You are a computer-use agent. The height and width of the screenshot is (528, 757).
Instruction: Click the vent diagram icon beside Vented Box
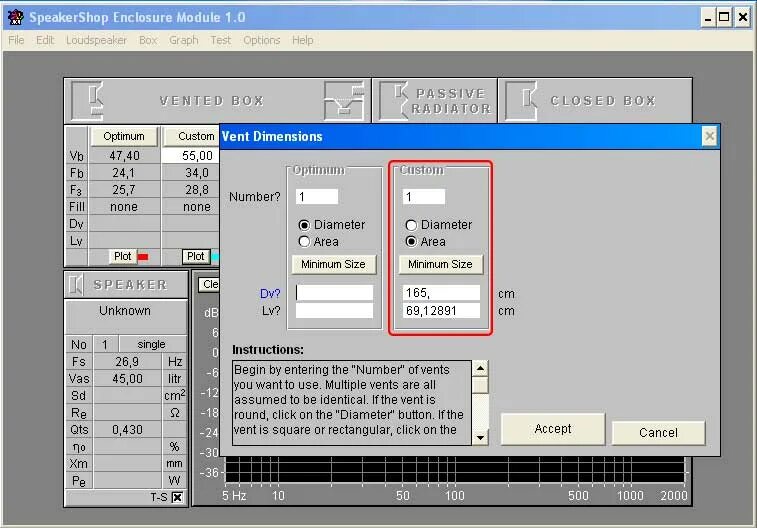[x=344, y=101]
